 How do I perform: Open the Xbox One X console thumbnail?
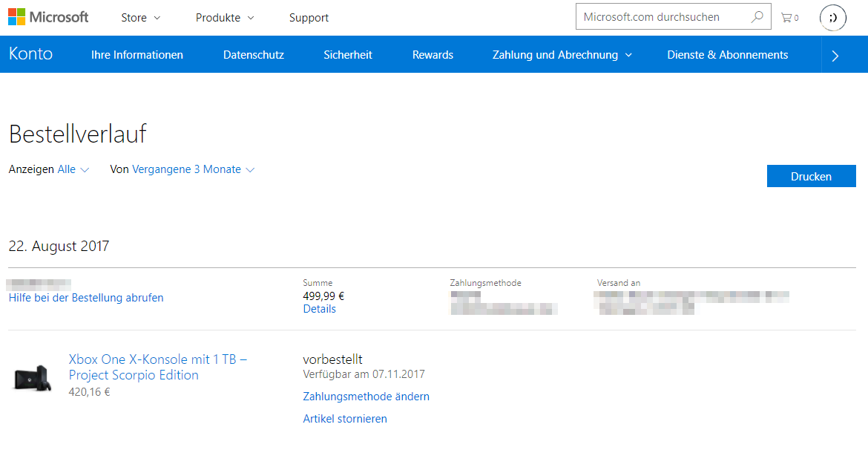pos(33,377)
